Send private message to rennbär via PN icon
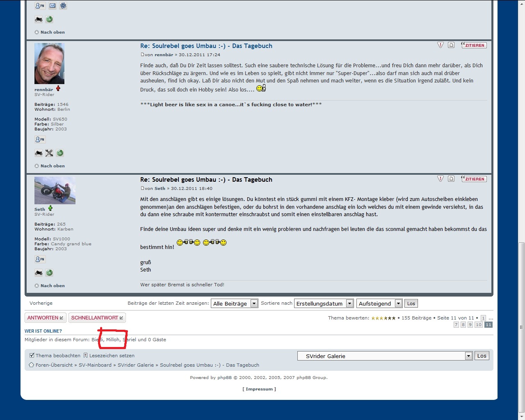The height and width of the screenshot is (420, 525). [40, 139]
